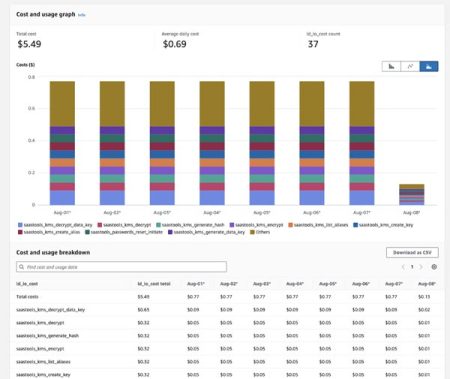Click the Aug-04 stacked bar
The image size is (450, 379).
point(212,143)
